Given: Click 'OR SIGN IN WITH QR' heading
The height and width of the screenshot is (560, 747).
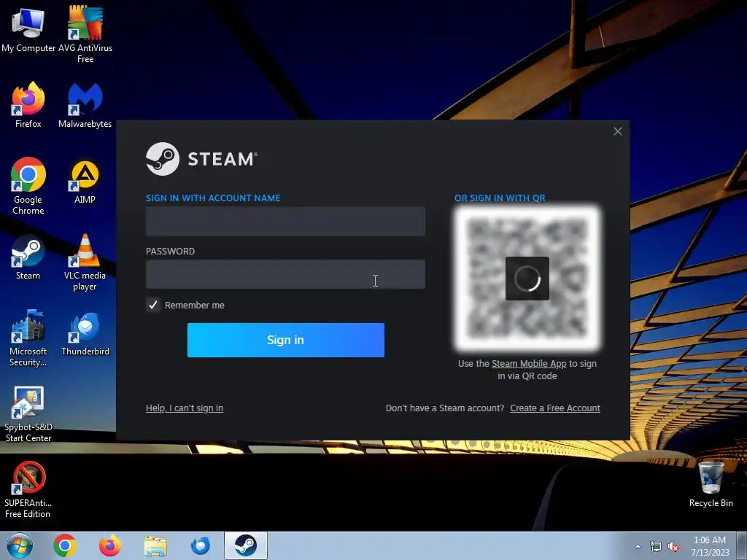Looking at the screenshot, I should (x=500, y=198).
